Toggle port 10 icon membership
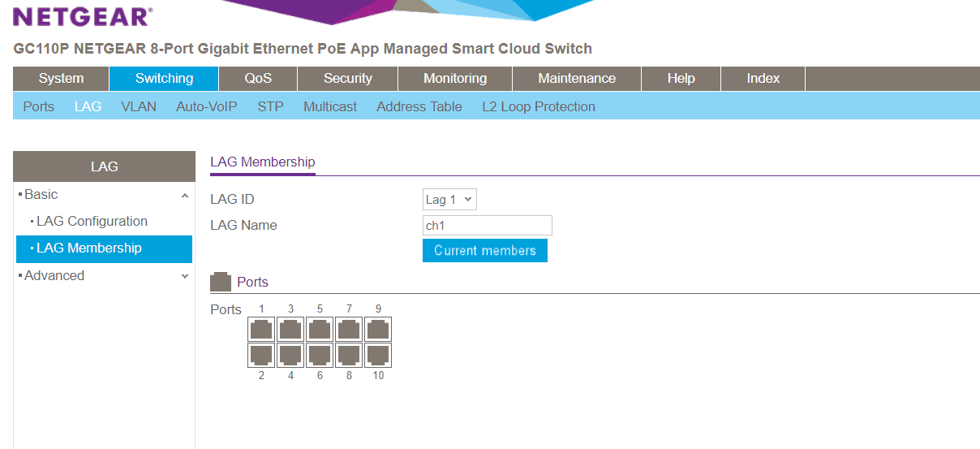This screenshot has width=980, height=449. (x=378, y=355)
